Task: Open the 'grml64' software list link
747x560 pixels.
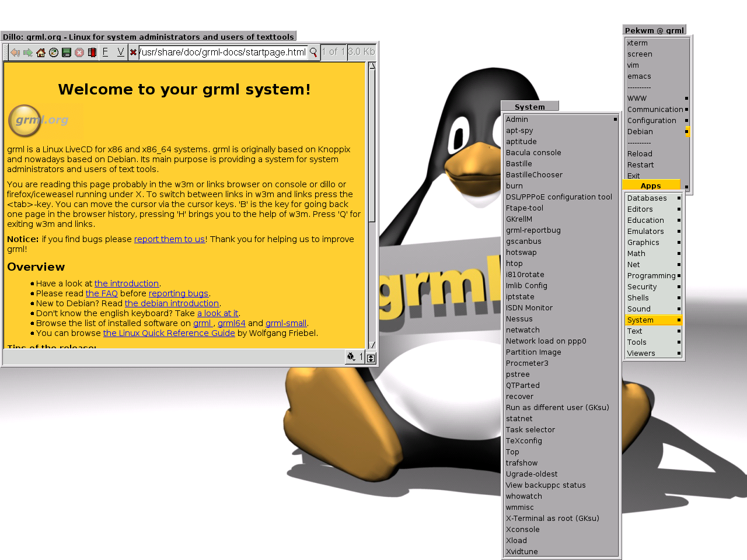Action: tap(232, 323)
